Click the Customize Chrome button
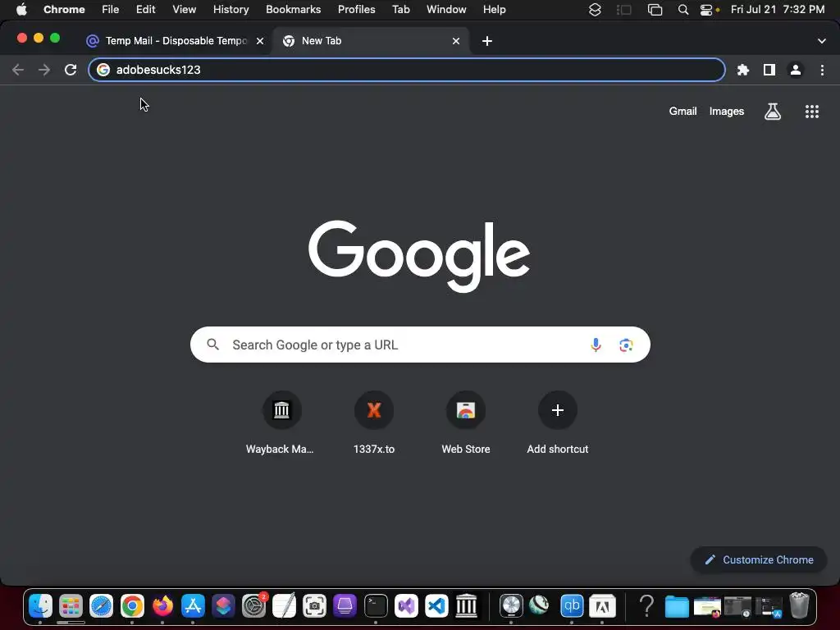The width and height of the screenshot is (840, 630). click(x=759, y=559)
